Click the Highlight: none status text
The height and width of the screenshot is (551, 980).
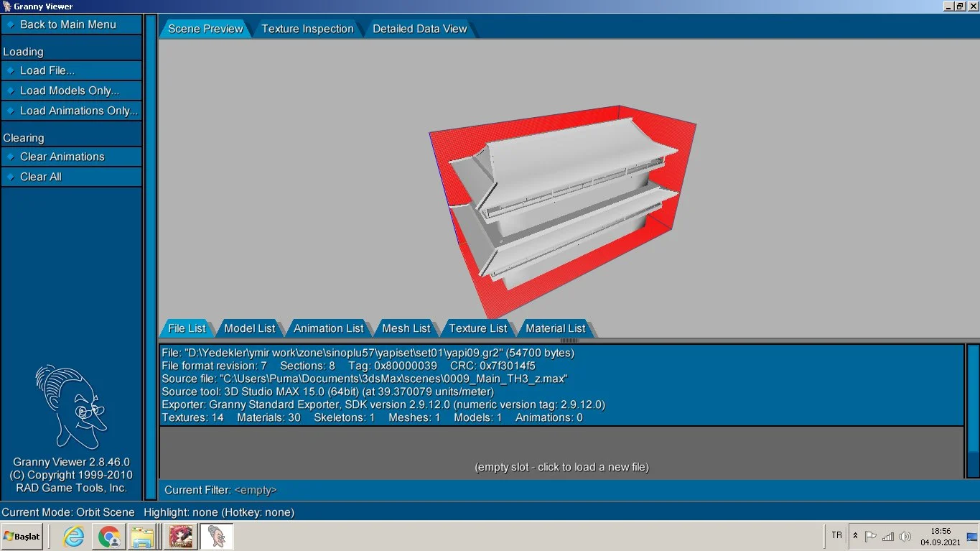pos(219,512)
